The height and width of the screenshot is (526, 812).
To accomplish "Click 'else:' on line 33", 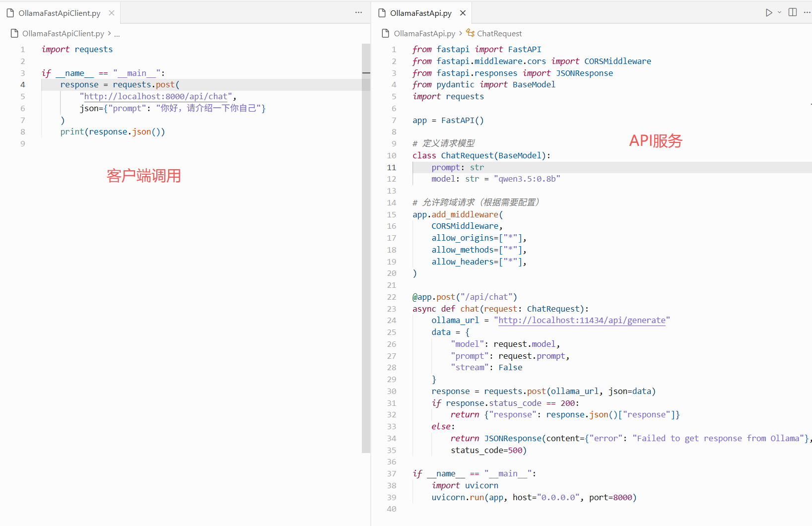I will 443,426.
